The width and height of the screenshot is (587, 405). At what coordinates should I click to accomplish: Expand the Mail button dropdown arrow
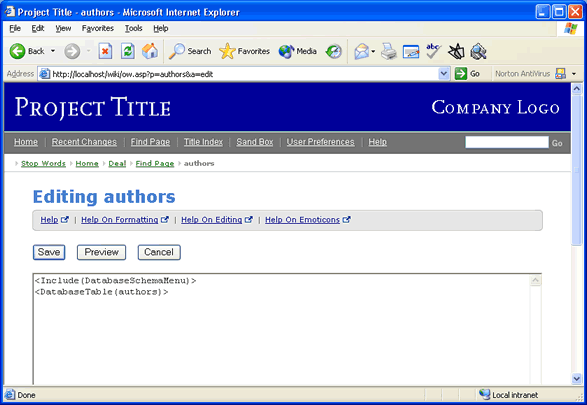373,51
